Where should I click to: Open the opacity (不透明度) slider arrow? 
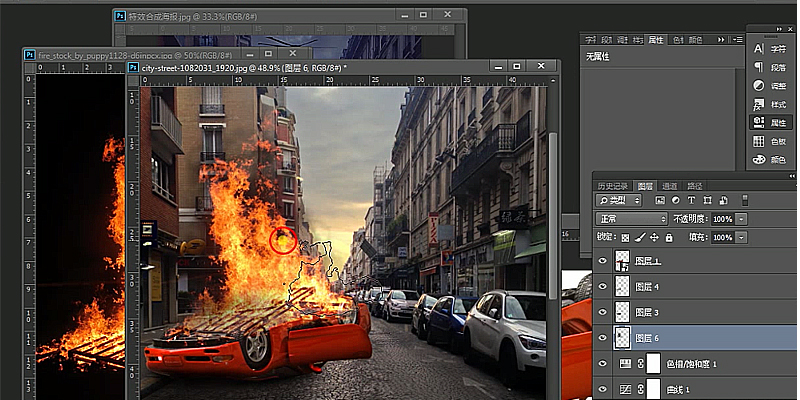coord(741,219)
